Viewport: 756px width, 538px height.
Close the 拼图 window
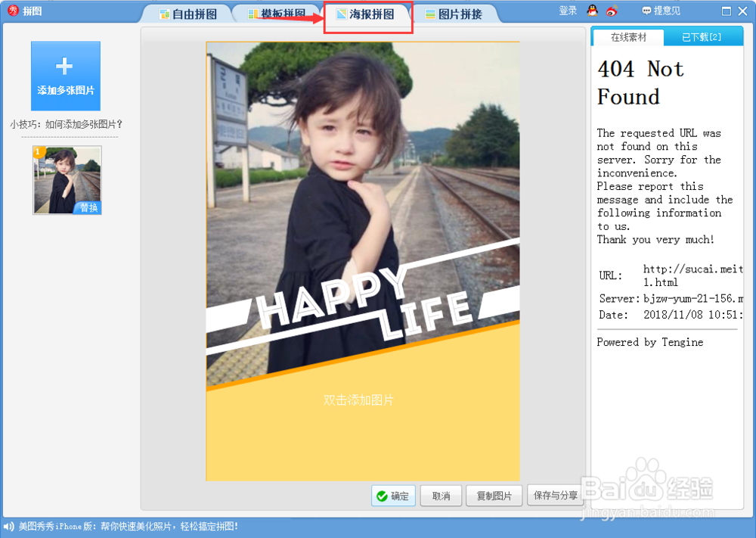tap(743, 11)
